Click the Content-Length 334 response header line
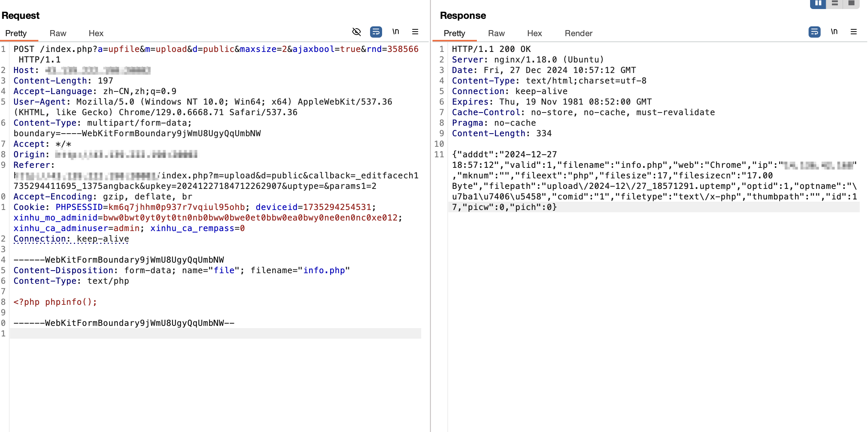Viewport: 868px width, 432px height. coord(501,134)
